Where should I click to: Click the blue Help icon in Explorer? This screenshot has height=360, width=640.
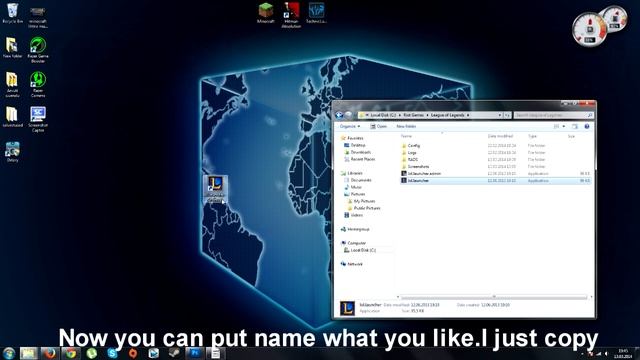(587, 127)
